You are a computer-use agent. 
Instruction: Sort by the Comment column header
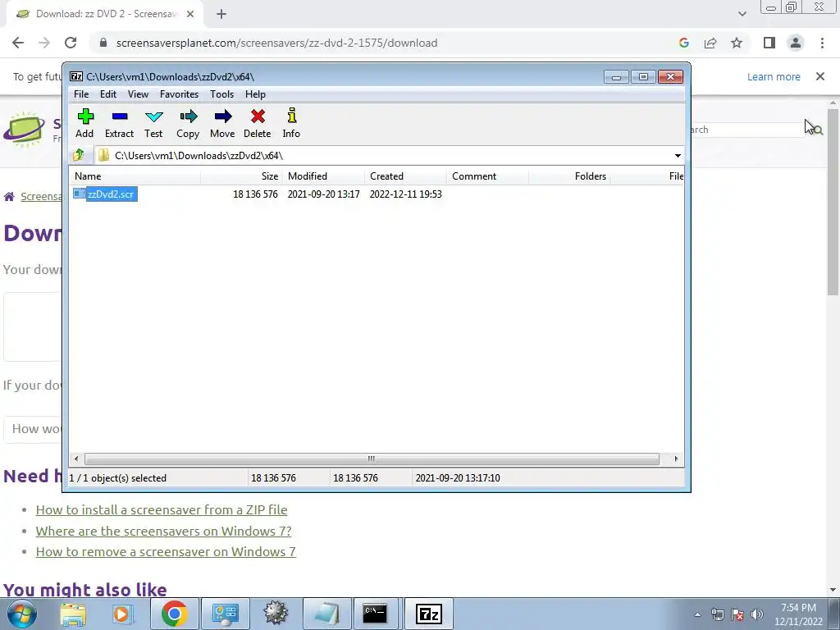(x=487, y=176)
